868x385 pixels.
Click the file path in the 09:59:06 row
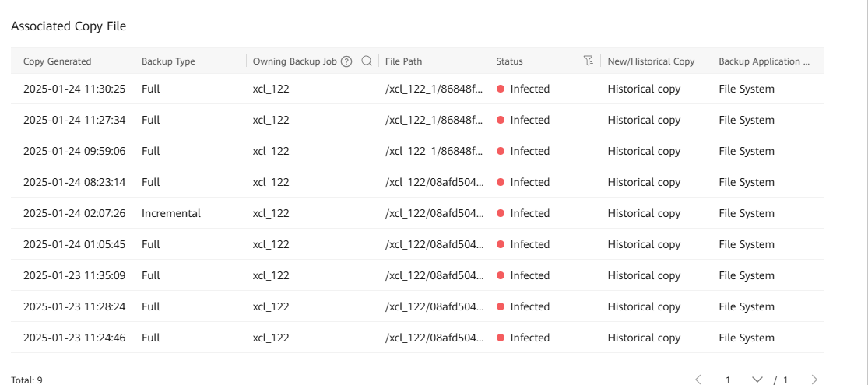coord(434,151)
